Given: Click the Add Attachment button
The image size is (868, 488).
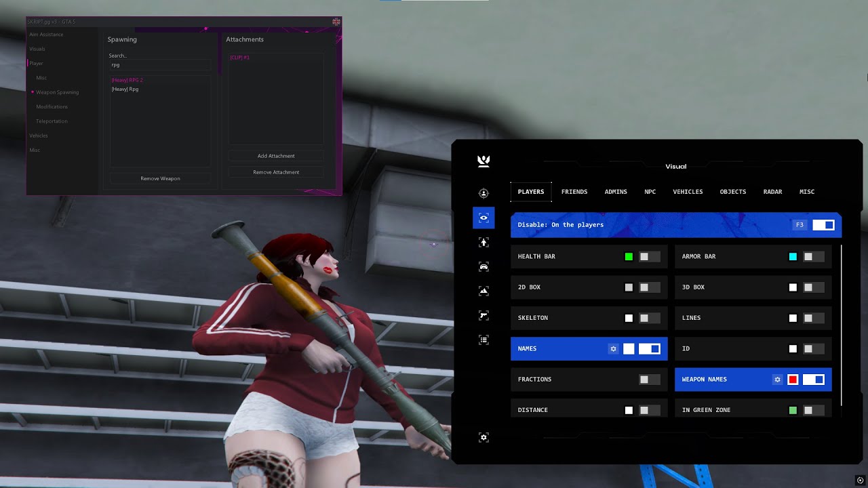Looking at the screenshot, I should pyautogui.click(x=276, y=156).
